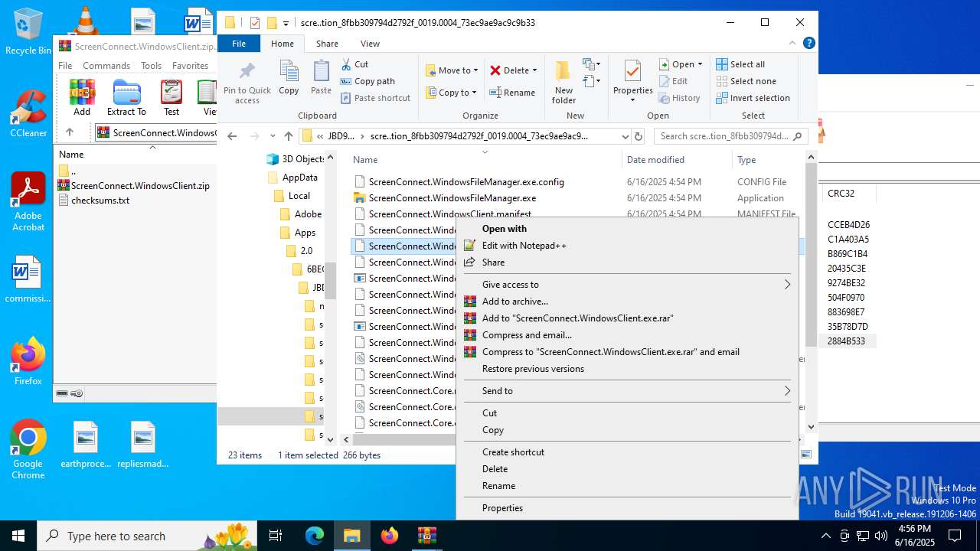Screen dimensions: 980x551
Task: Collapse the Explorer ribbon
Action: [793, 44]
